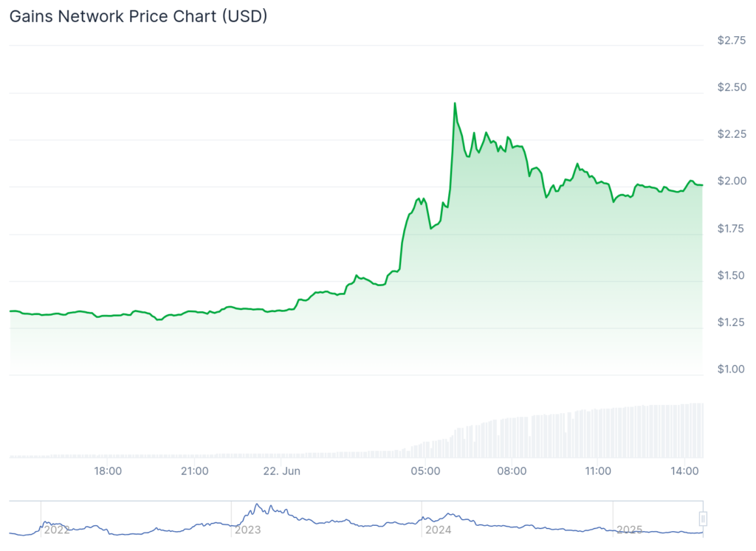Image resolution: width=756 pixels, height=551 pixels.
Task: Click the 22. Jun date axis label
Action: pos(283,471)
